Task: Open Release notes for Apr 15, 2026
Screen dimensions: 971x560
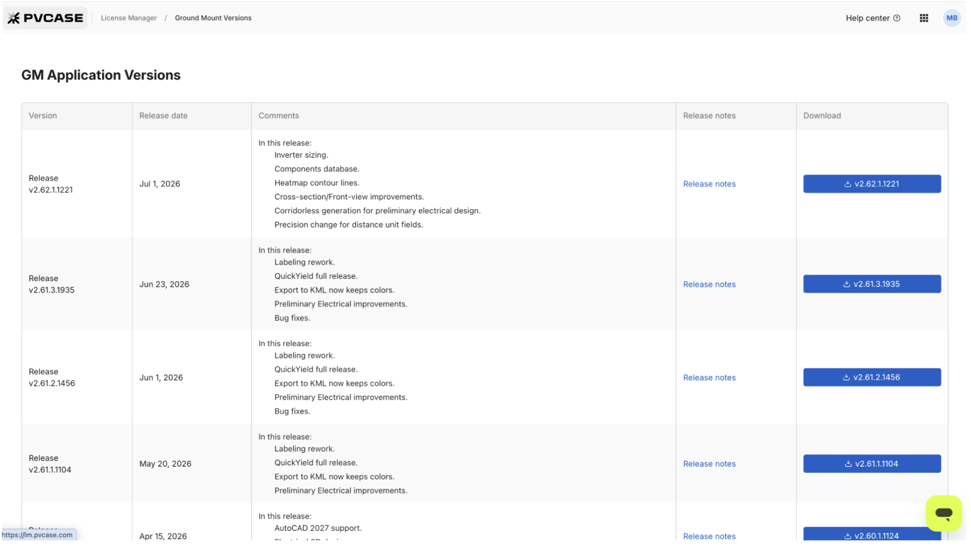Action: click(x=709, y=536)
